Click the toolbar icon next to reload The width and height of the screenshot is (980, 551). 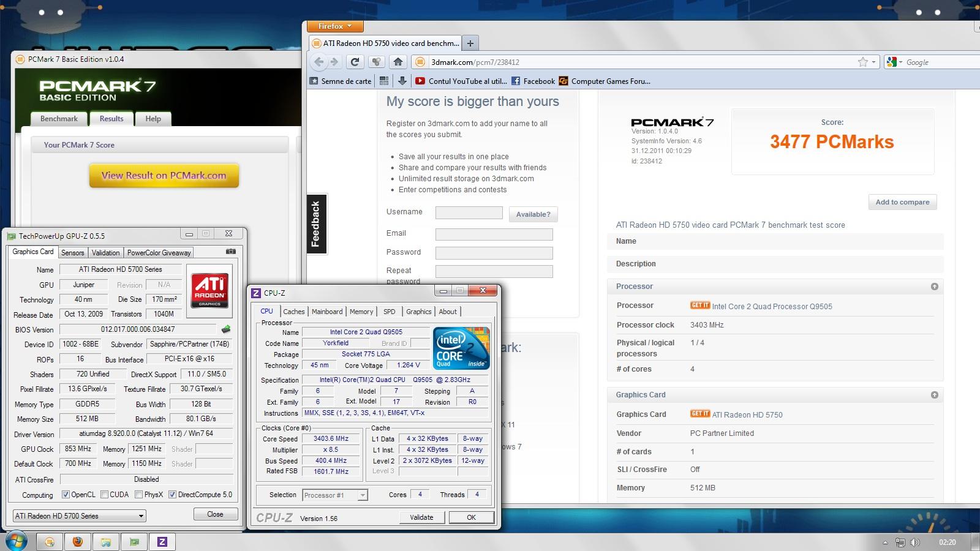(377, 62)
